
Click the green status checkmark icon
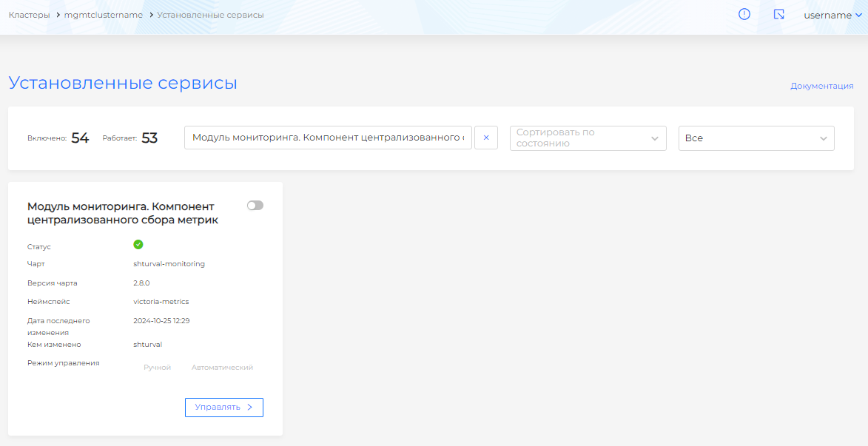click(x=138, y=245)
